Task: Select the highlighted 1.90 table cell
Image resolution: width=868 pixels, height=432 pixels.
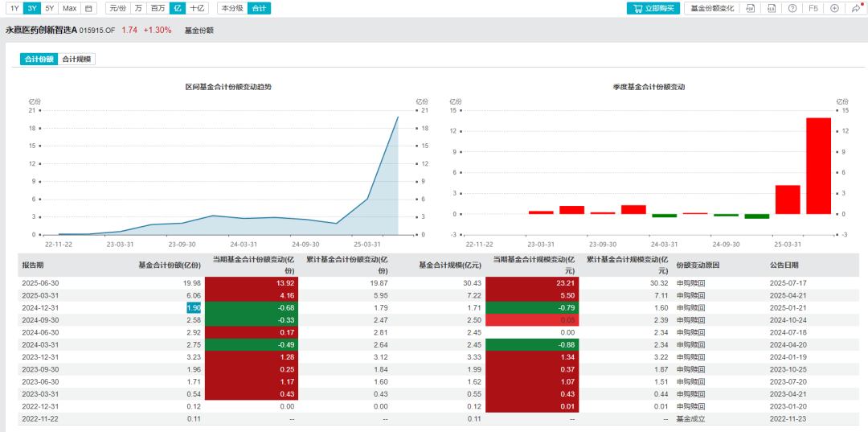Action: [x=193, y=307]
